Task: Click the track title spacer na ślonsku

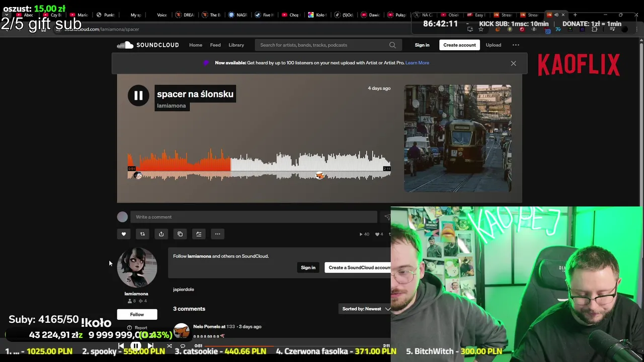Action: [x=195, y=94]
